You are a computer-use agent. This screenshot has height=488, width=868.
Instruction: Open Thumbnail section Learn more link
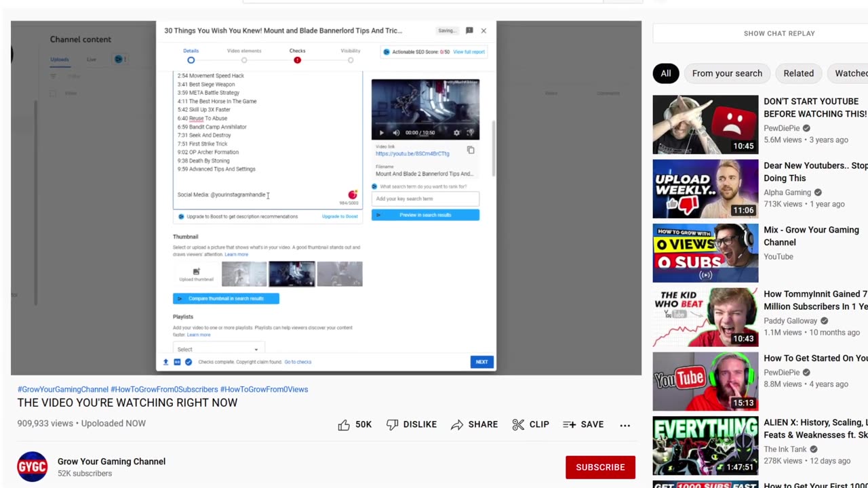(237, 254)
